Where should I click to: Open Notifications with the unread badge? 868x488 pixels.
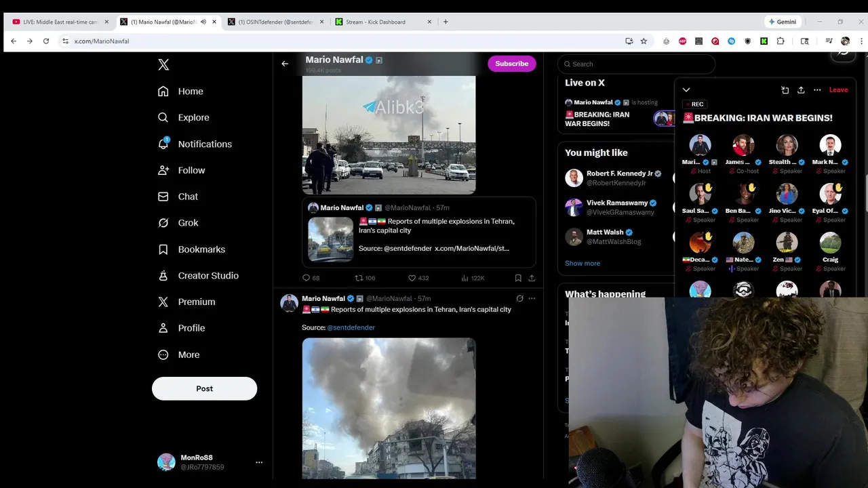coord(195,144)
